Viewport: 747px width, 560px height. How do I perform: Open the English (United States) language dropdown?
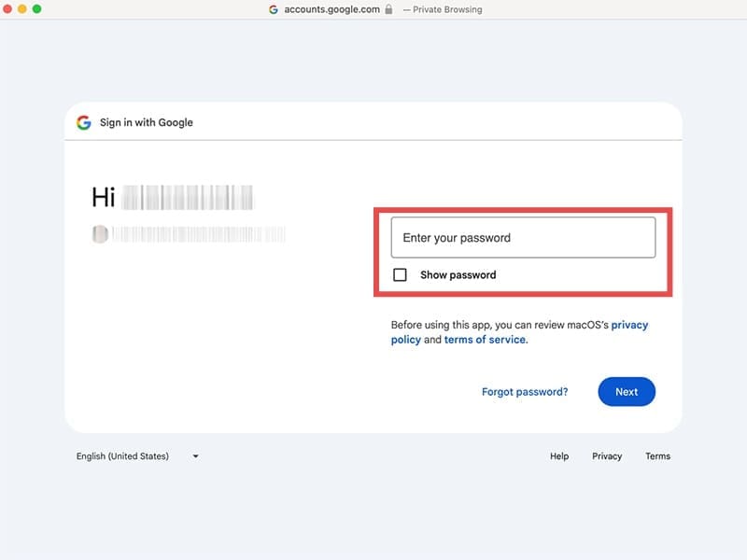[x=121, y=456]
